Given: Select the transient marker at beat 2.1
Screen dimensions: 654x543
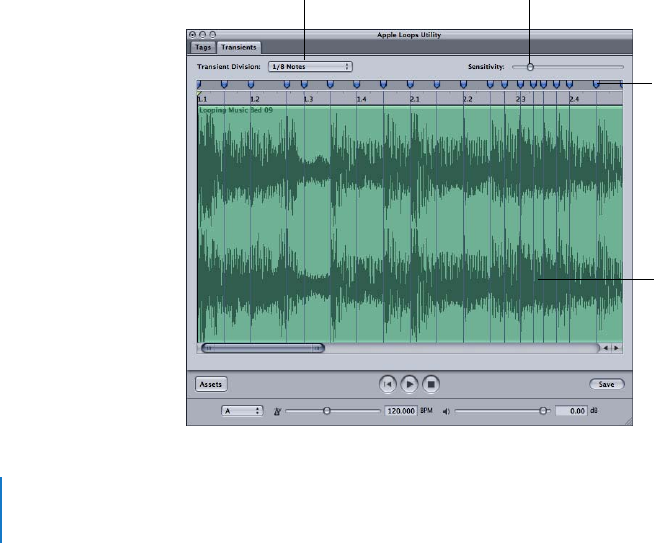Looking at the screenshot, I should click(410, 84).
